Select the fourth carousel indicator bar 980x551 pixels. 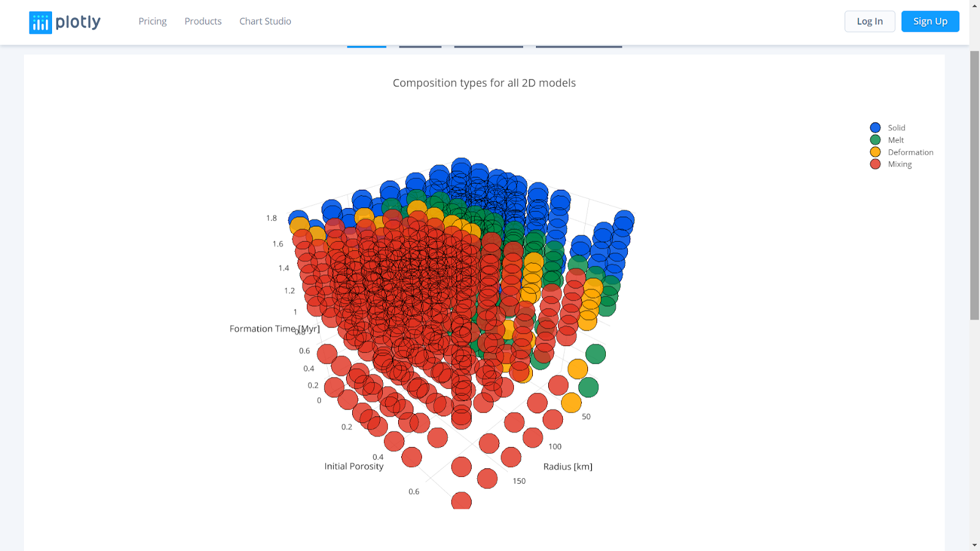578,45
